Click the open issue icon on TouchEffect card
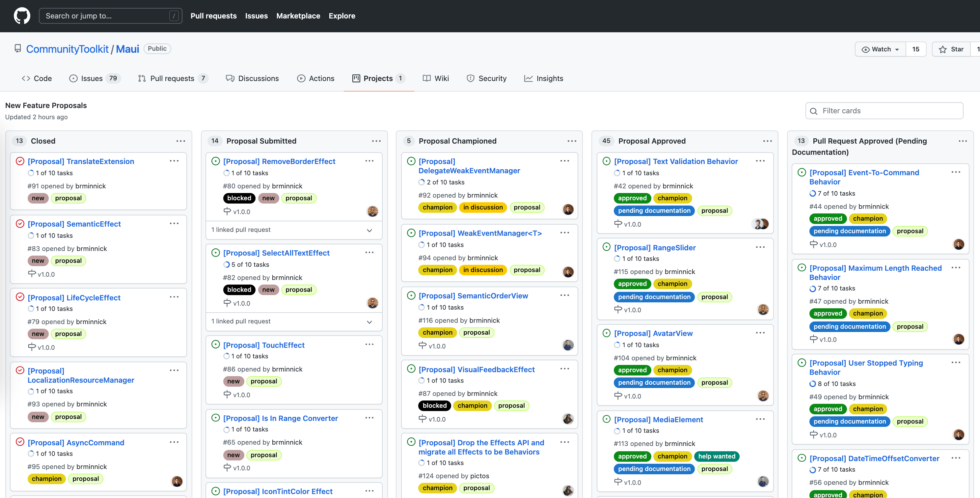This screenshot has width=980, height=498. pyautogui.click(x=216, y=344)
